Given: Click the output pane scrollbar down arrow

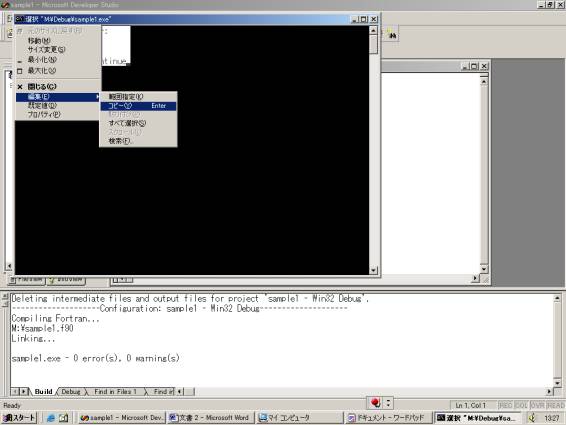Looking at the screenshot, I should tap(557, 383).
